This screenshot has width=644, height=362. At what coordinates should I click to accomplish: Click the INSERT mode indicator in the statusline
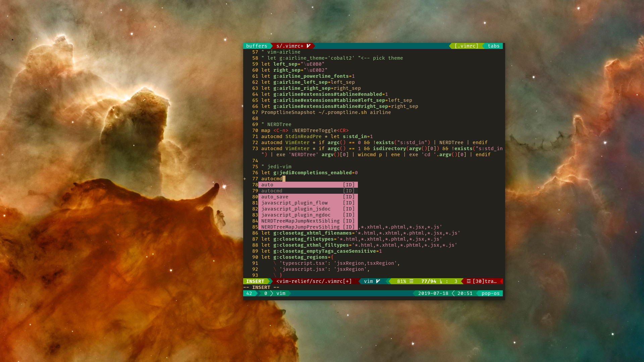point(255,281)
